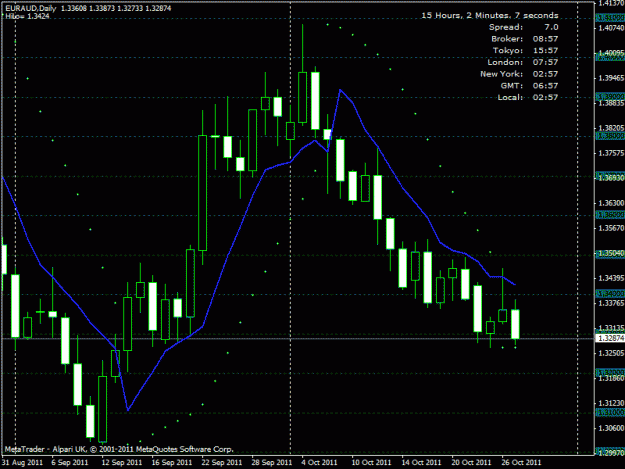Click the 1.39465 price axis label
This screenshot has width=625, height=469.
pos(611,78)
